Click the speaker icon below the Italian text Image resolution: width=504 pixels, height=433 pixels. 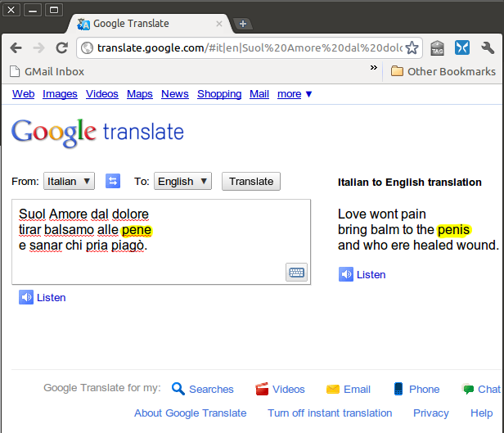(26, 297)
